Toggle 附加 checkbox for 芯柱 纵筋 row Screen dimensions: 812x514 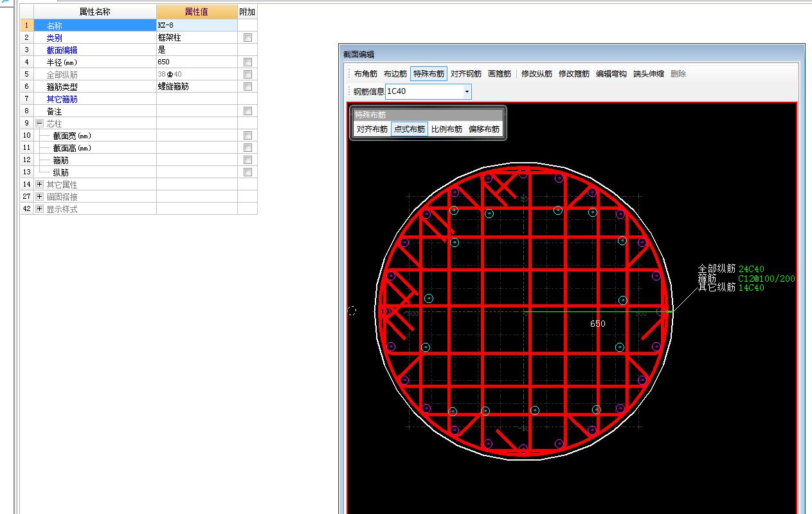pyautogui.click(x=248, y=172)
